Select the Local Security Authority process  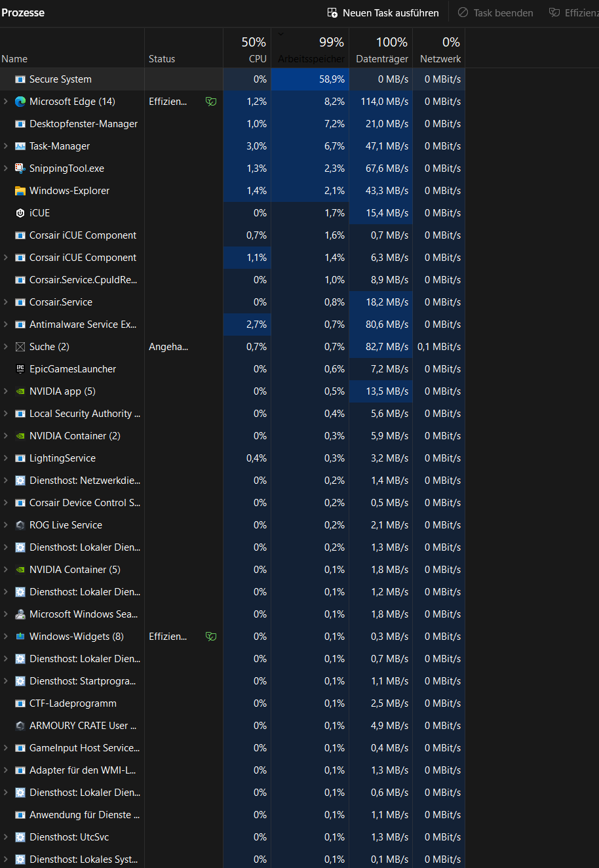pyautogui.click(x=233, y=414)
